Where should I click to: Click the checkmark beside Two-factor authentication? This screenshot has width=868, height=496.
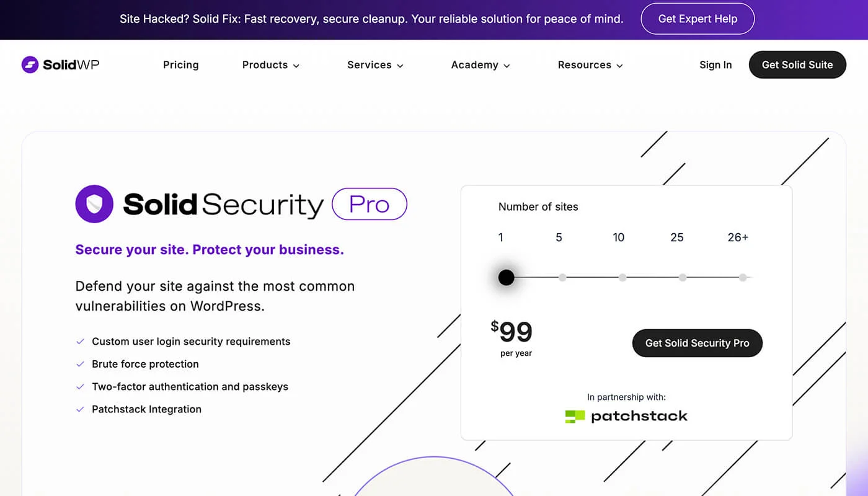tap(80, 387)
